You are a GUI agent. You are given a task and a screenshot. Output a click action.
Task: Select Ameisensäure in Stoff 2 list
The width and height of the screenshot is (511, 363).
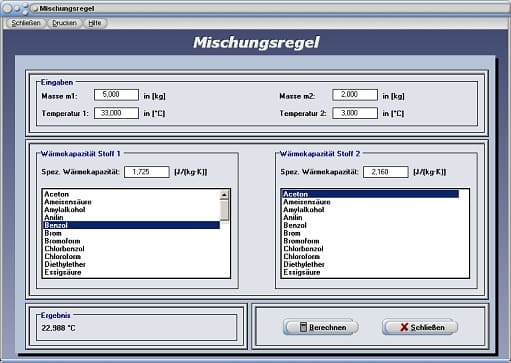tap(370, 202)
